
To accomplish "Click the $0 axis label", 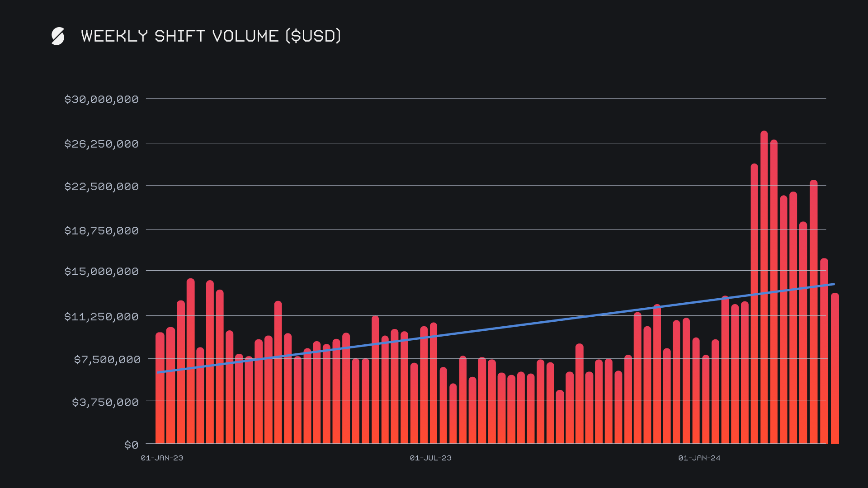I will [131, 445].
